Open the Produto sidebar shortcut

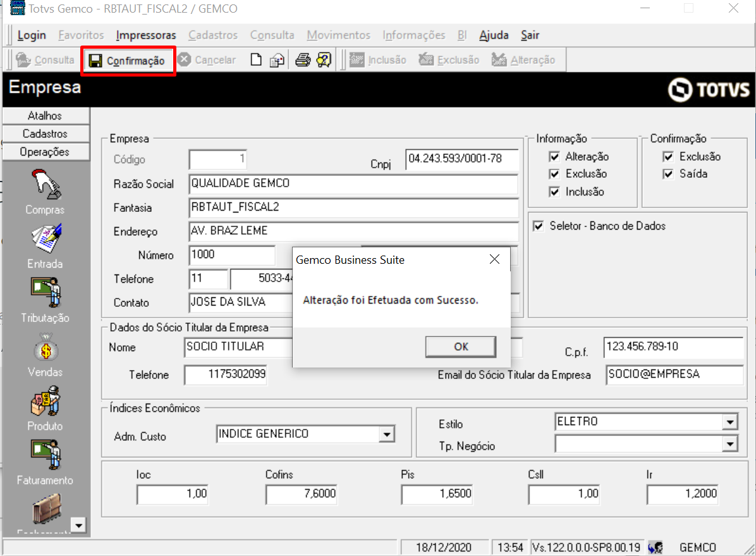45,409
